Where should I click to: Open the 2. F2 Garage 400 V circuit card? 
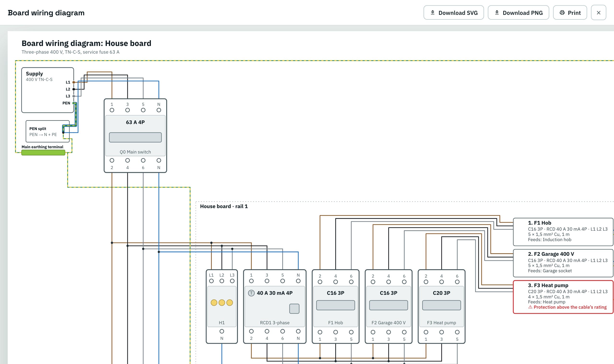(x=563, y=263)
